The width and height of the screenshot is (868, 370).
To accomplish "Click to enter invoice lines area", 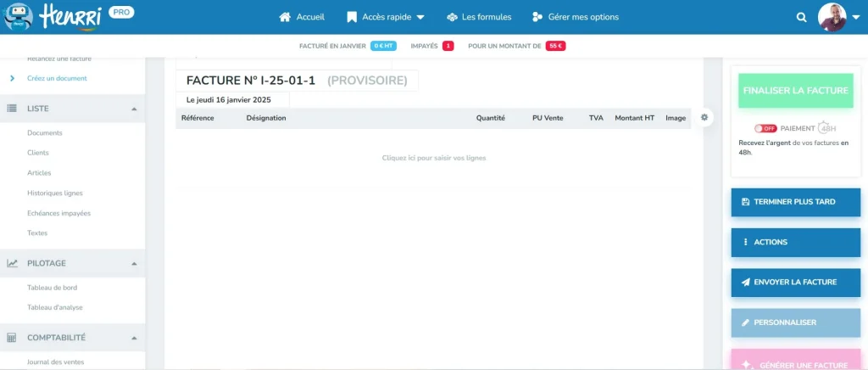I will pos(433,158).
